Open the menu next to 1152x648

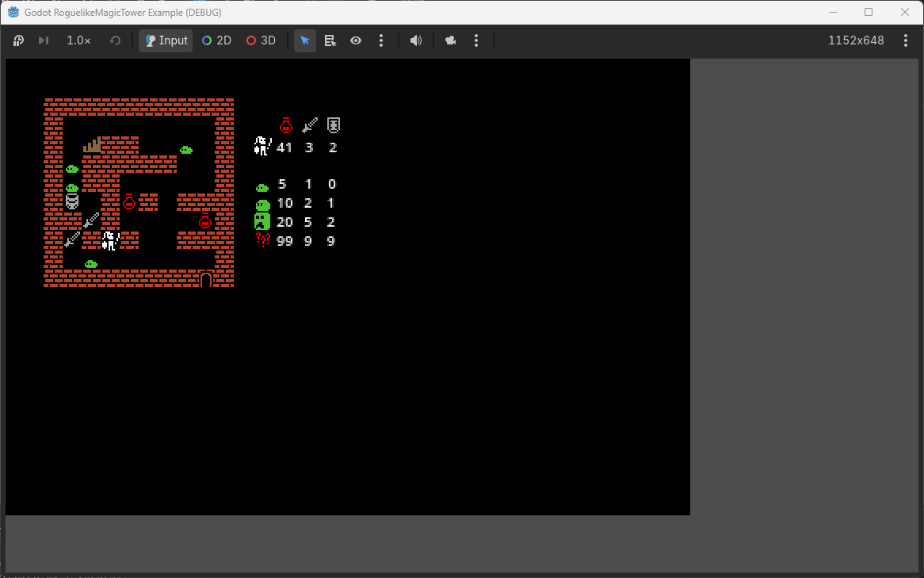906,40
